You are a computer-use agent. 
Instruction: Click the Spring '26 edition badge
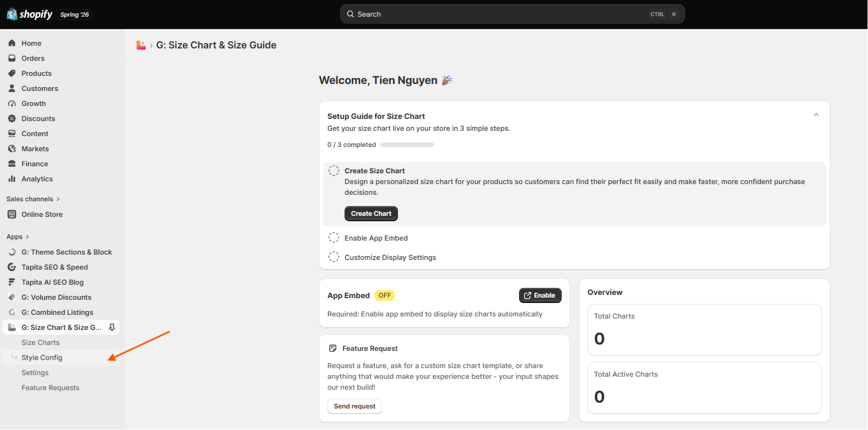[x=74, y=15]
